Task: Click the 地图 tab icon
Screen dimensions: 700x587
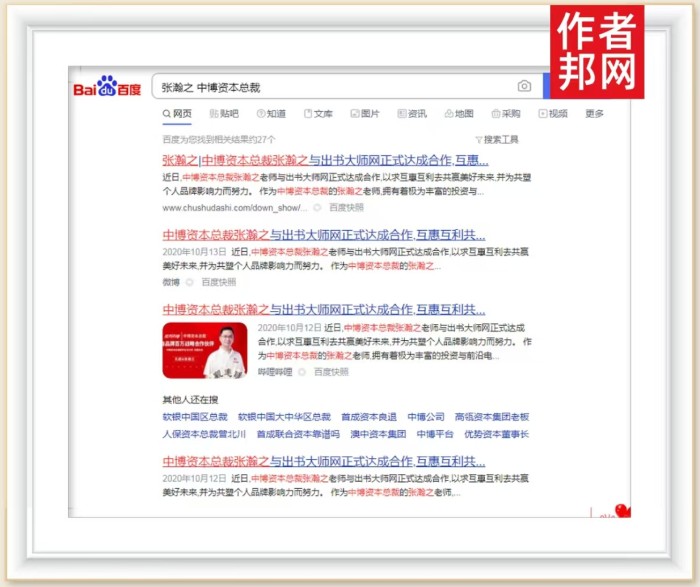Action: [x=449, y=114]
